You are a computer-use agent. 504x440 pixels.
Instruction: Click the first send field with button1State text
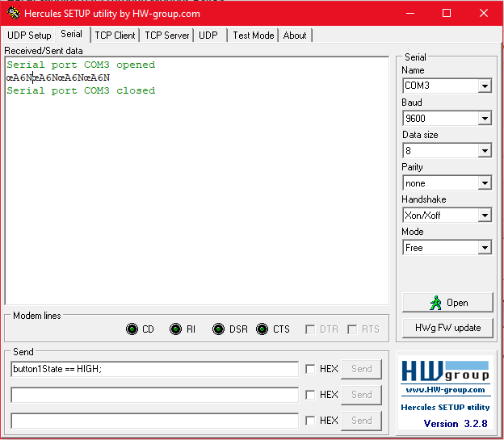[154, 369]
